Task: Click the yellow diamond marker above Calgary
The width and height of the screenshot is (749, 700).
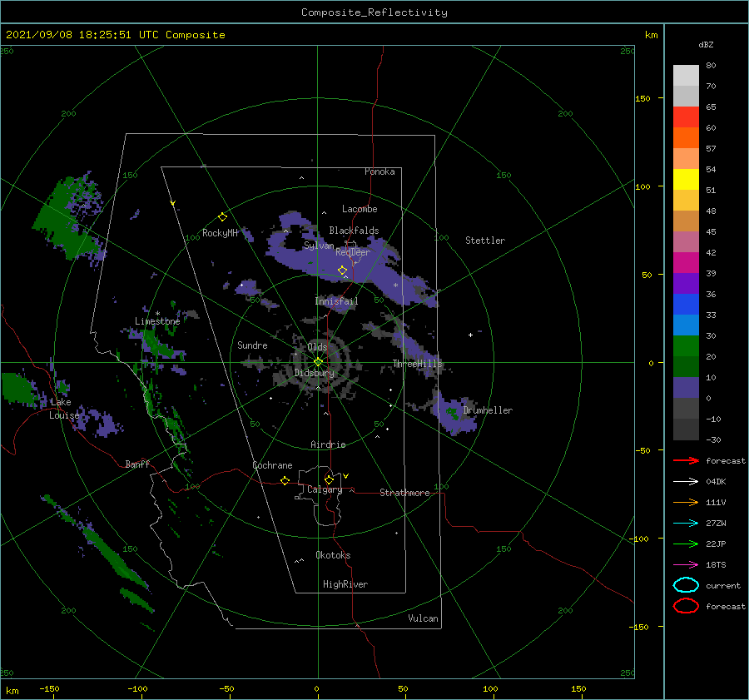Action: point(329,479)
